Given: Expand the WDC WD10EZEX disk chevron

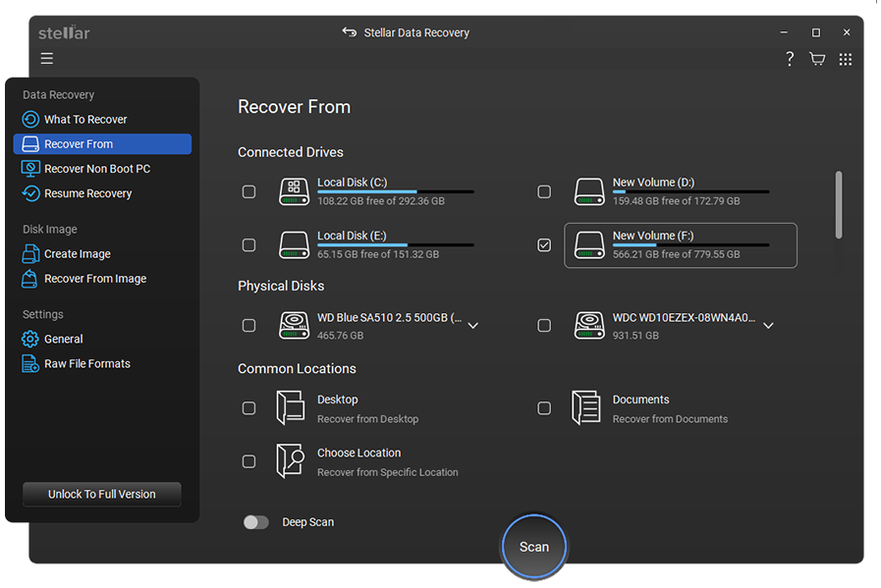Looking at the screenshot, I should click(769, 326).
